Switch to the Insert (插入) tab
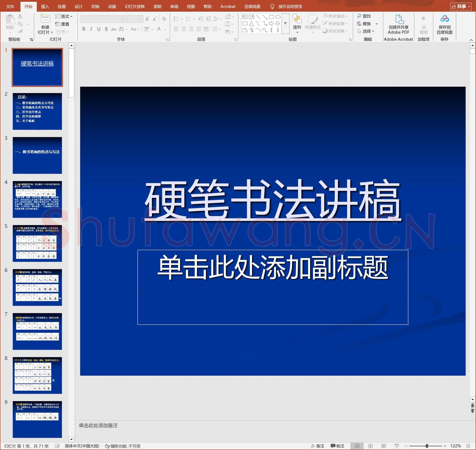 [45, 6]
